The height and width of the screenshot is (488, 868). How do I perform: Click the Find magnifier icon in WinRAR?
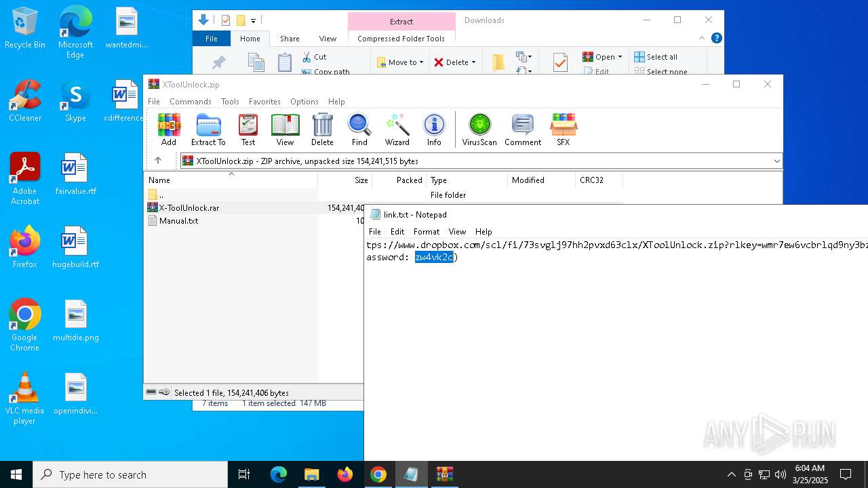click(x=359, y=129)
